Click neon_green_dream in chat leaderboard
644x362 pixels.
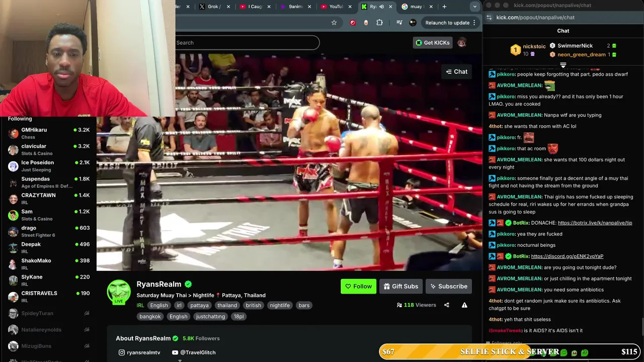(x=581, y=54)
